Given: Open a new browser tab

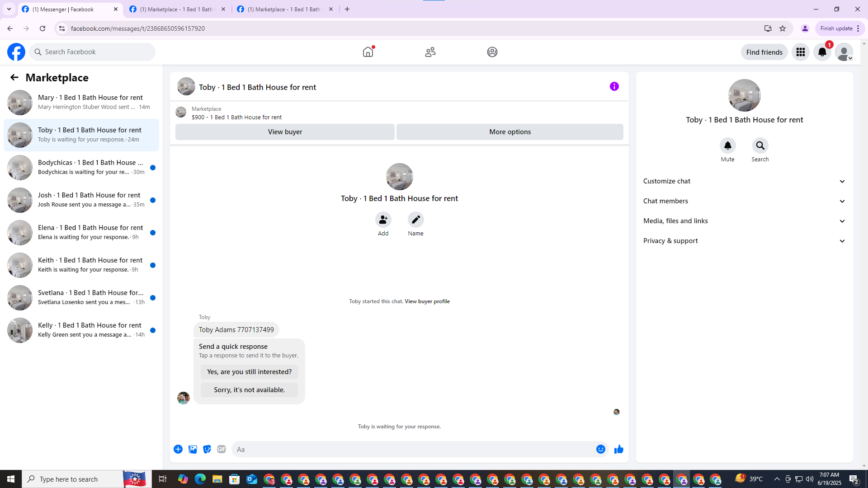Looking at the screenshot, I should tap(347, 9).
